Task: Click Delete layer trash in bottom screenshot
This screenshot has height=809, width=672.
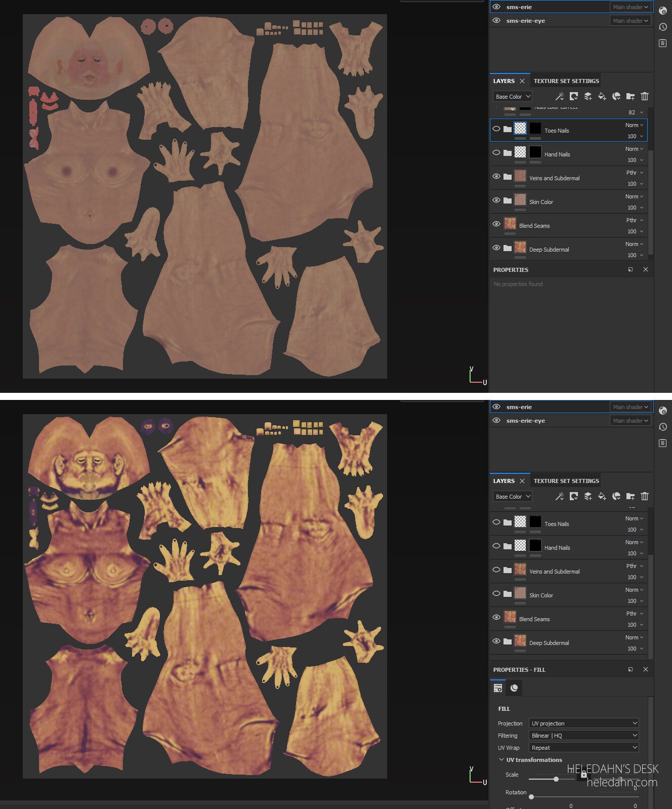Action: [644, 496]
